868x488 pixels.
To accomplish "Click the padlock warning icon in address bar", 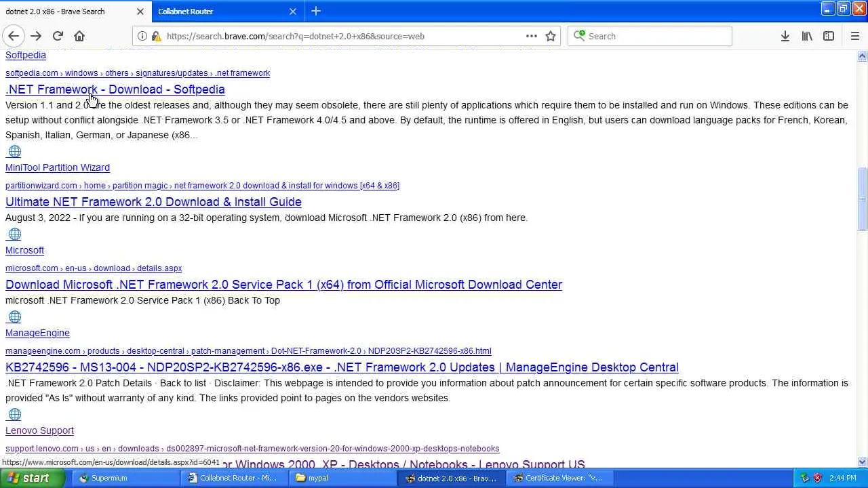I will [156, 36].
